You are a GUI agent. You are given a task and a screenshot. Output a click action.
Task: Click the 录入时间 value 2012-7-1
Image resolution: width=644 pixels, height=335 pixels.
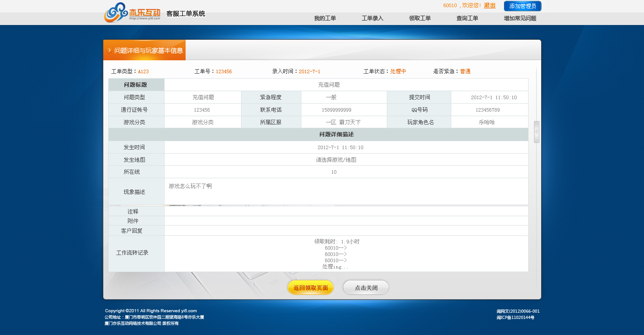coord(309,71)
